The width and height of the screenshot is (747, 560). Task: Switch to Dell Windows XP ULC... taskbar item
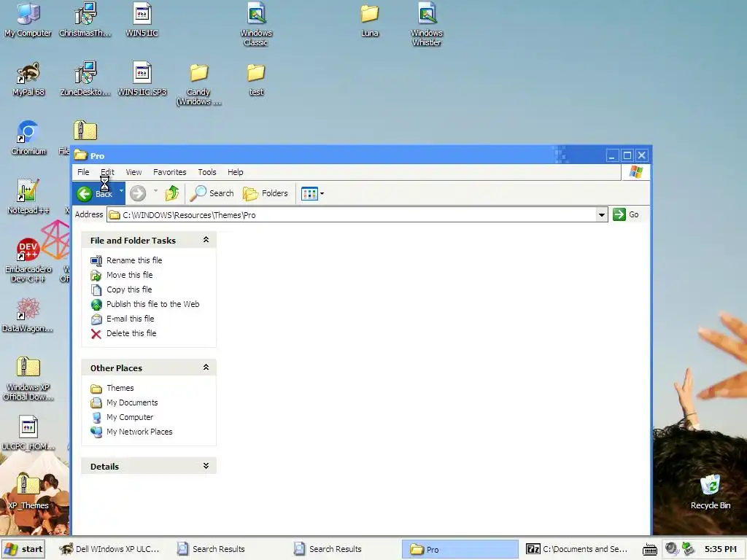pos(109,549)
